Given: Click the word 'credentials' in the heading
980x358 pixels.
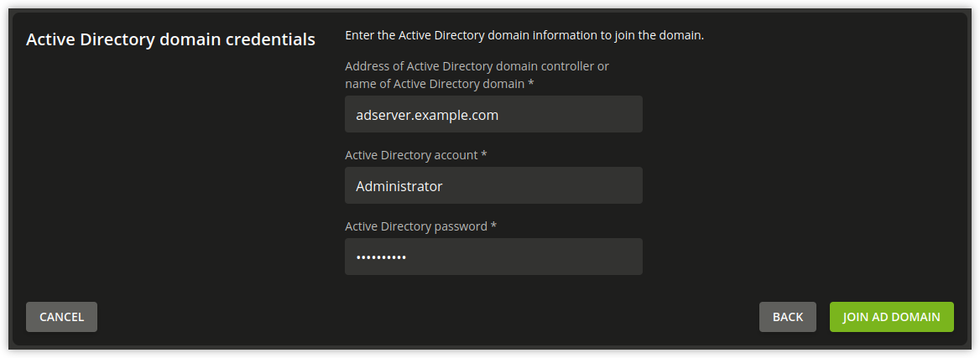Looking at the screenshot, I should pyautogui.click(x=275, y=39).
